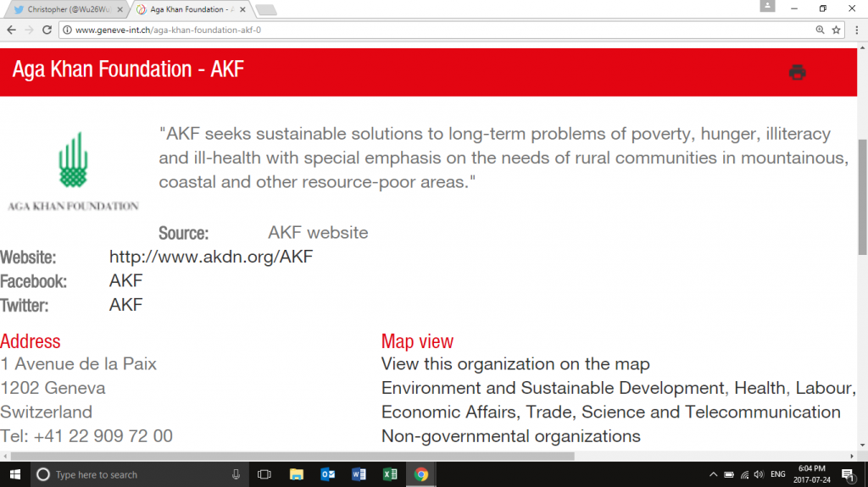
Task: Click the Type here to search box
Action: [139, 474]
